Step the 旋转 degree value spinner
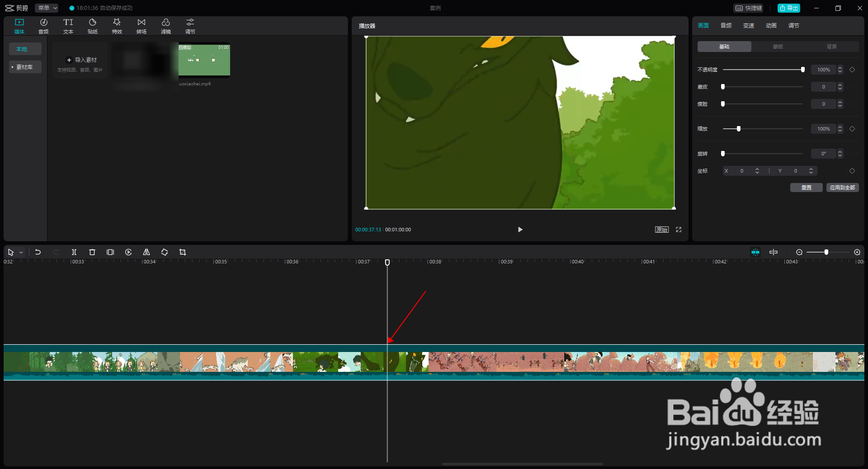This screenshot has width=868, height=469. [840, 154]
